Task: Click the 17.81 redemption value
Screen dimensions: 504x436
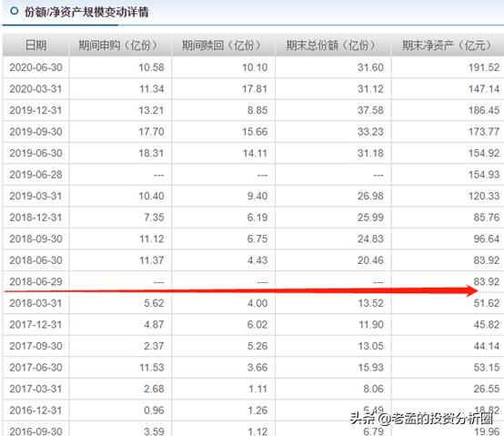Action: click(x=255, y=88)
